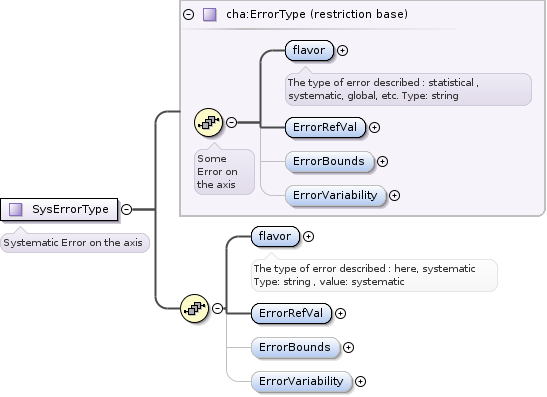This screenshot has height=397, width=547.
Task: Select the lower sequence compositor icon
Action: click(x=194, y=308)
